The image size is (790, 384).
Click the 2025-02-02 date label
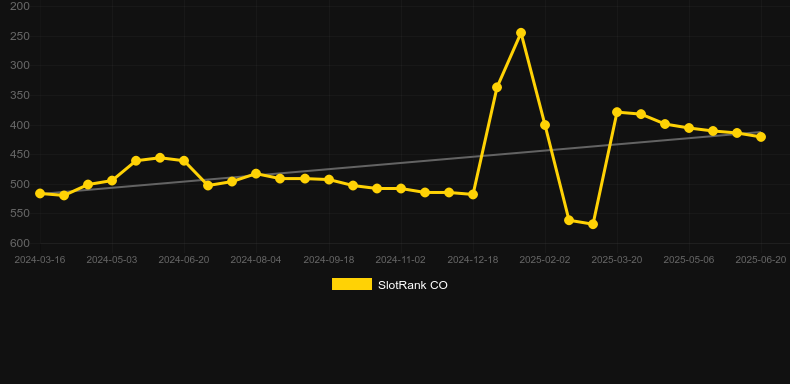point(545,260)
